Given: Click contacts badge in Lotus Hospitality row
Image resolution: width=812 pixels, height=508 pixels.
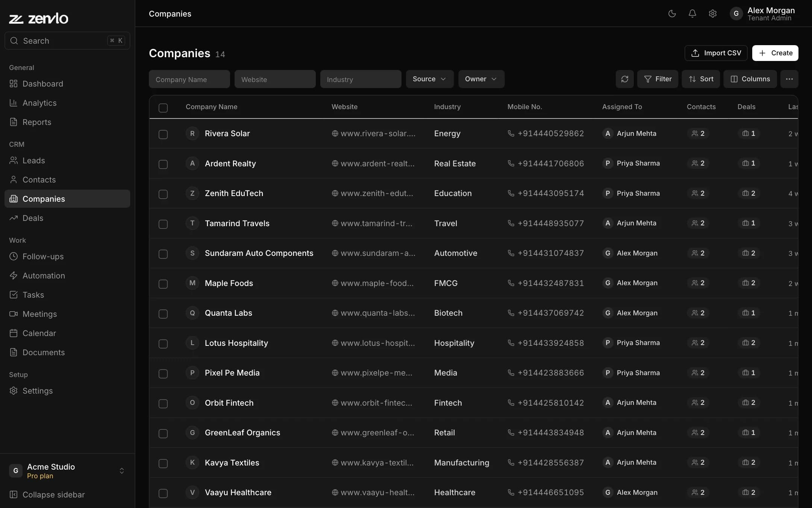Looking at the screenshot, I should 698,343.
